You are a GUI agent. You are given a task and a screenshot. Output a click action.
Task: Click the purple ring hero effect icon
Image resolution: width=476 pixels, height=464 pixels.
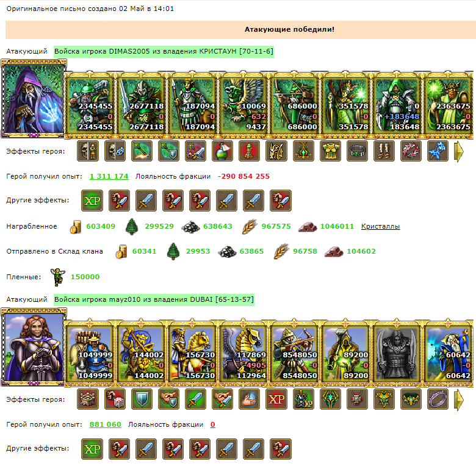pyautogui.click(x=438, y=399)
